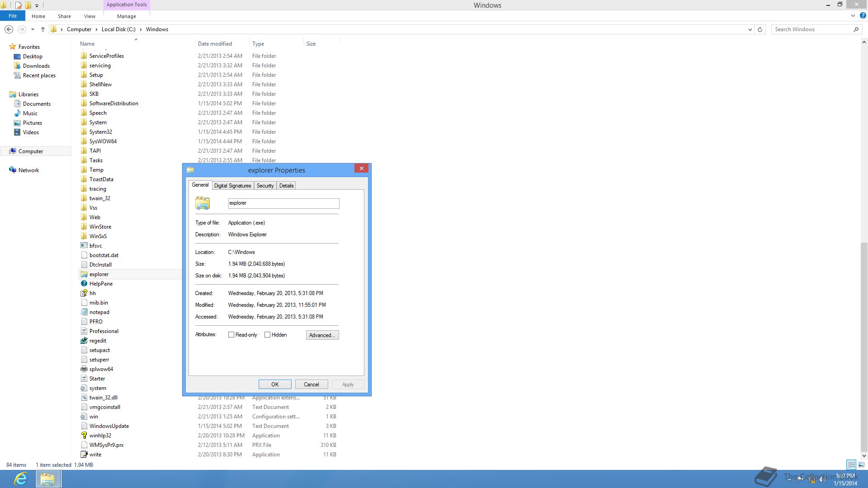Viewport: 868px width, 488px height.
Task: Click the explorer file name field
Action: (283, 203)
